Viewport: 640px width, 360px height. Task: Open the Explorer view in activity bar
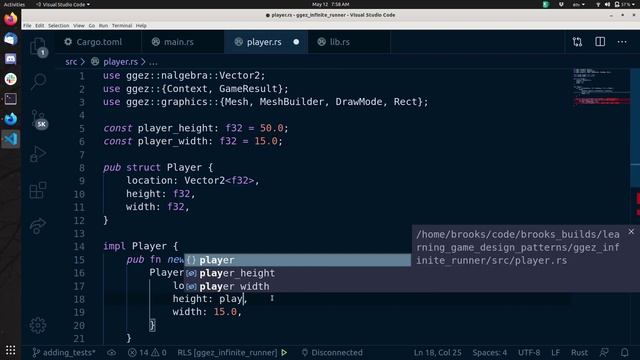pyautogui.click(x=38, y=47)
